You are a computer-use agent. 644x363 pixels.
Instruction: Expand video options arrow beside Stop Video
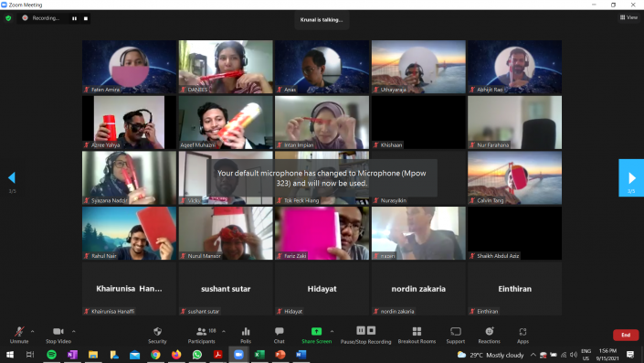pyautogui.click(x=74, y=331)
